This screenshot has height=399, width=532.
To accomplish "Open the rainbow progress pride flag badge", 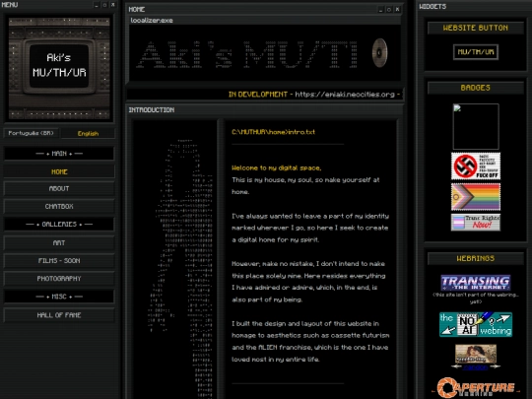I will pyautogui.click(x=476, y=197).
